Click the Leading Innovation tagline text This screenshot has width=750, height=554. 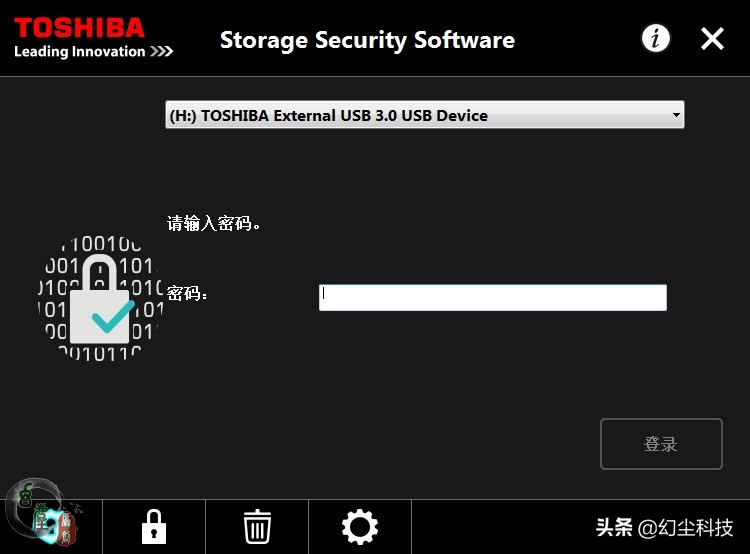80,51
